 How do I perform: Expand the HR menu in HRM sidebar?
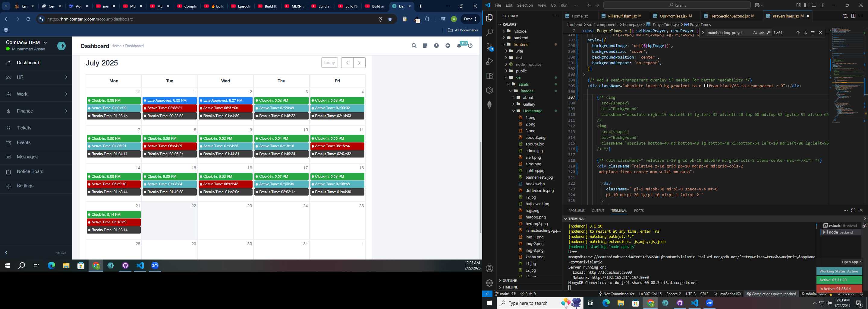[36, 77]
